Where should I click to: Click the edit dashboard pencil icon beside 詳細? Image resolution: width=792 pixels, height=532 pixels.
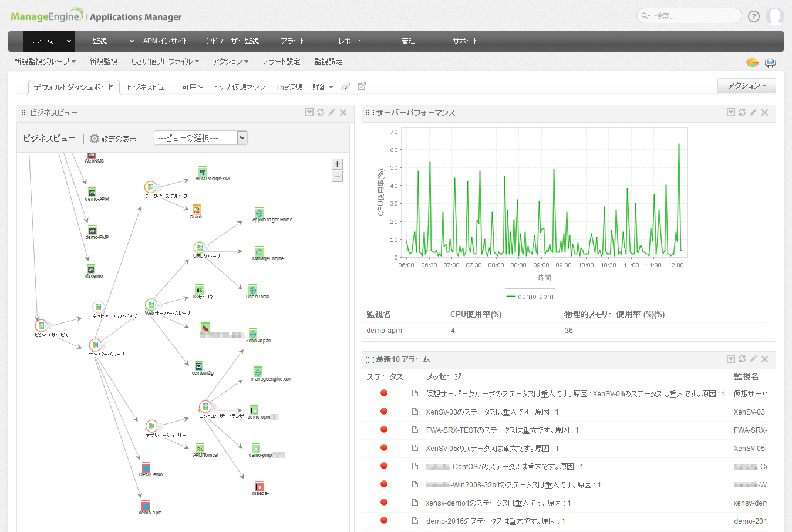tap(346, 87)
